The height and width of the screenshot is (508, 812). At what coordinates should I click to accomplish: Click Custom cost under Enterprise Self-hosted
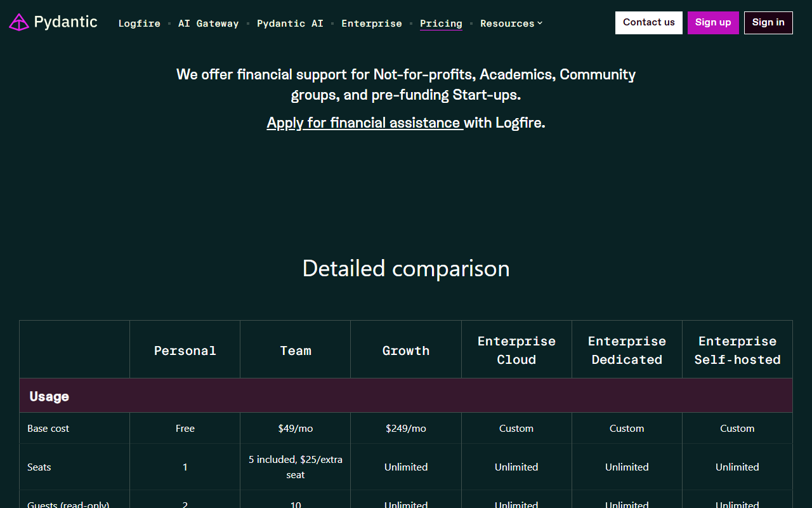click(x=737, y=429)
